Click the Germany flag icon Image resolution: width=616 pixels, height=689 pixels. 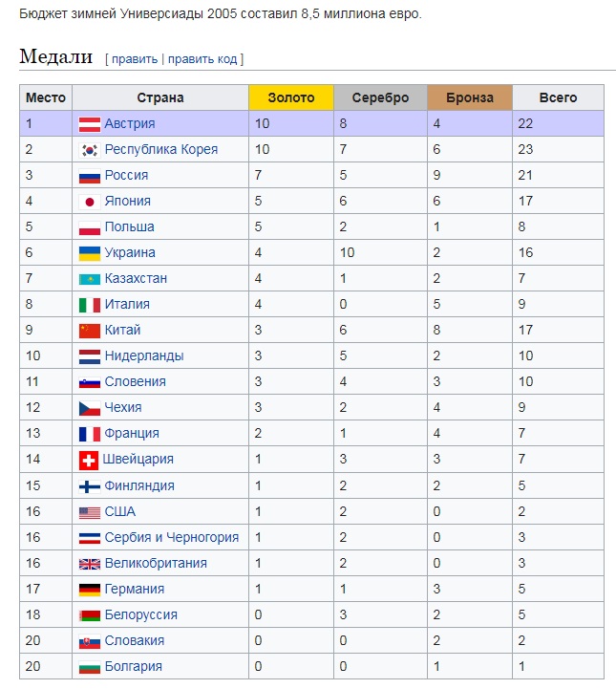pos(89,590)
